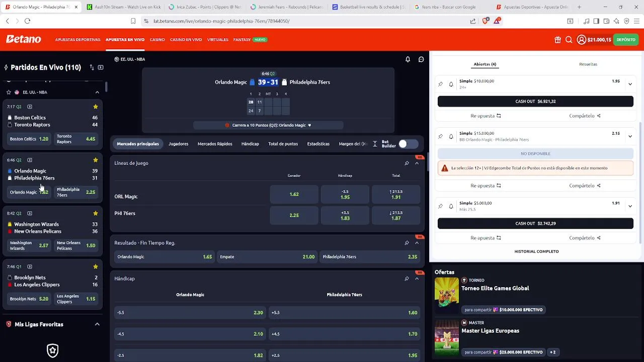This screenshot has width=644, height=362.
Task: Open the browser hamburger menu
Action: pyautogui.click(x=636, y=21)
